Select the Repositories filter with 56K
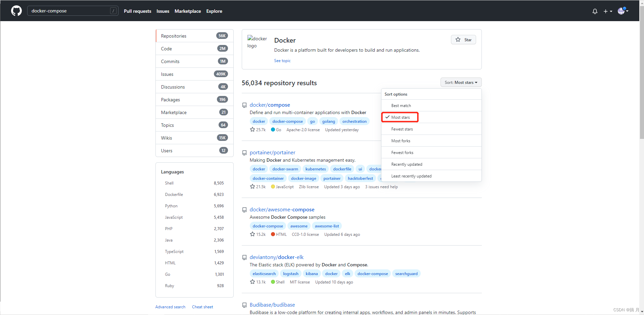 [195, 36]
